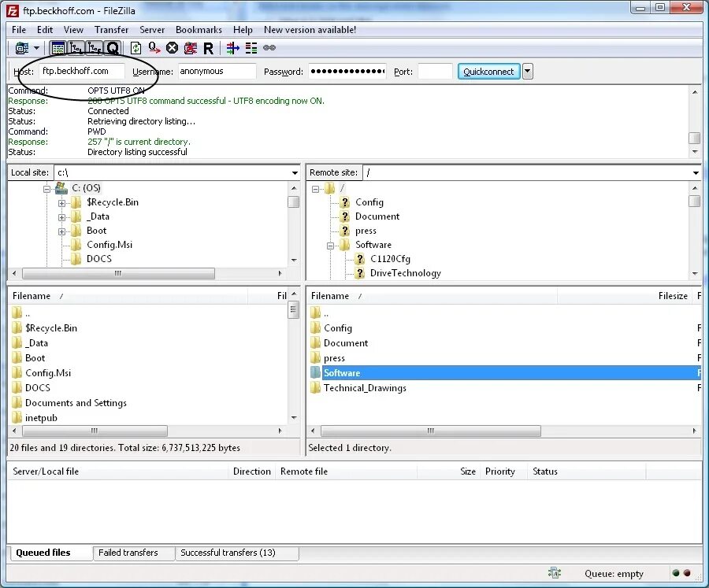Screen dimensions: 709x588
Task: Select press folder in remote tree
Action: coord(366,231)
